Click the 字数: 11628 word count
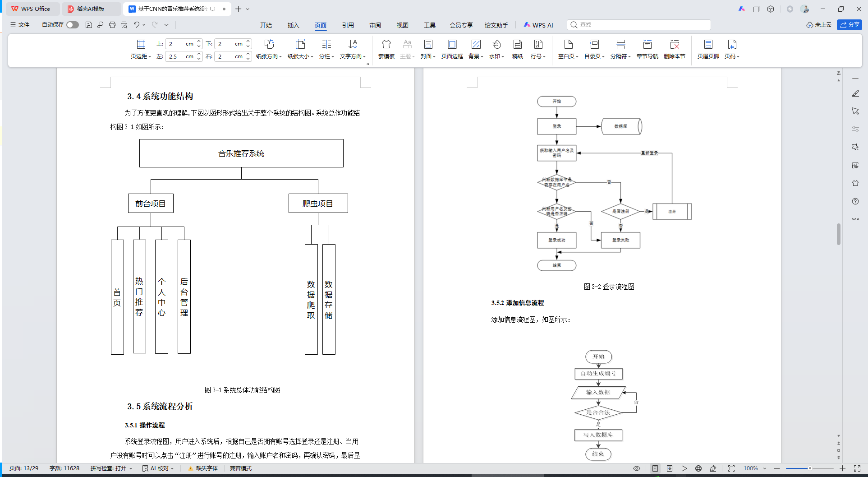Screen dimensions: 868x477 coord(64,468)
